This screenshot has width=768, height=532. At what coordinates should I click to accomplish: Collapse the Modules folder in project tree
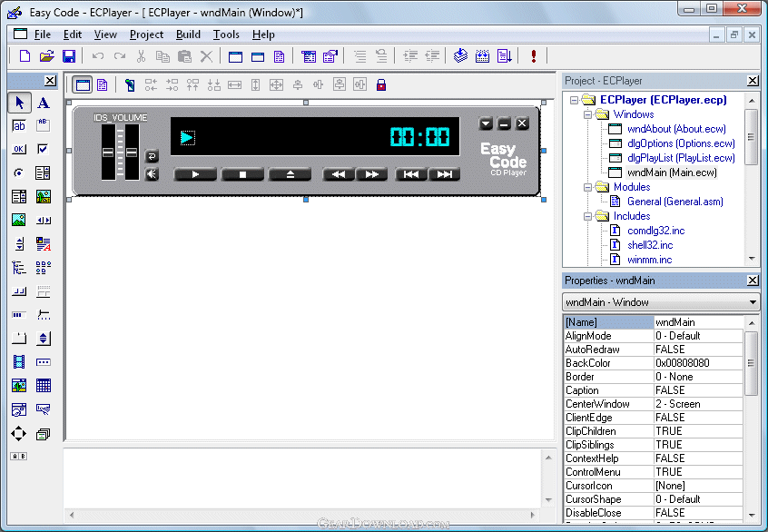587,187
